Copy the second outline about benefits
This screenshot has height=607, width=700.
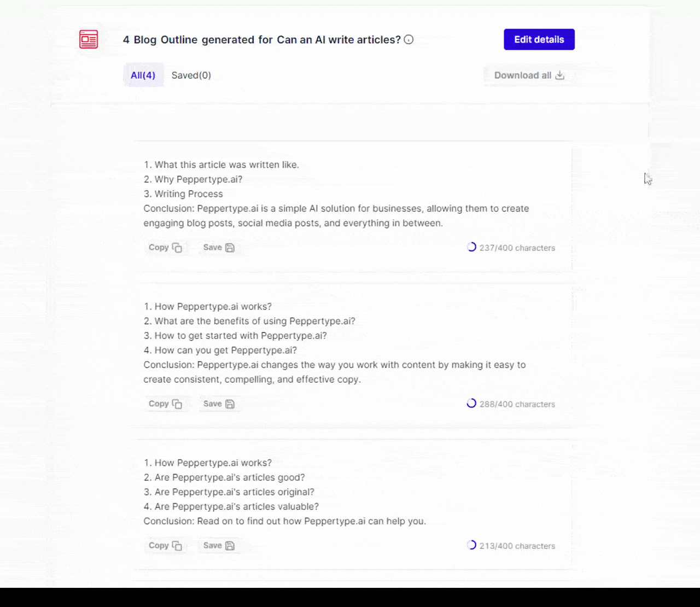click(x=165, y=404)
